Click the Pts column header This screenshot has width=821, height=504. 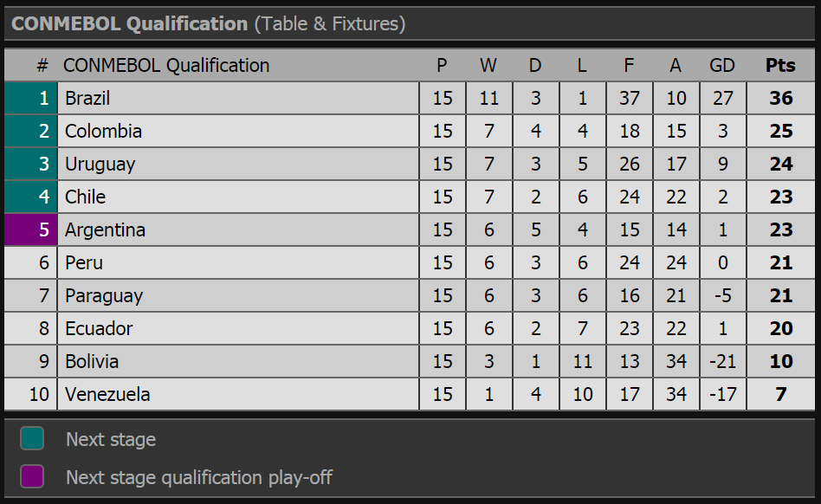coord(780,66)
